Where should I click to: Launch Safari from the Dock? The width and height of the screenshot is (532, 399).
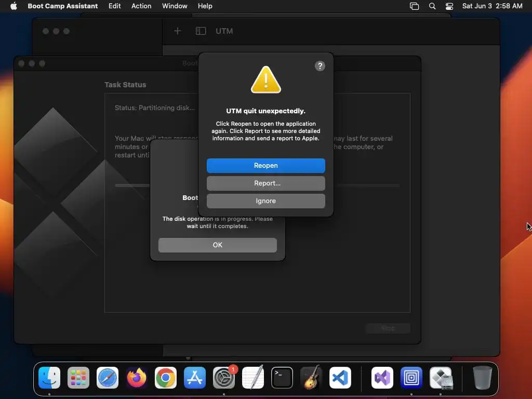tap(108, 378)
